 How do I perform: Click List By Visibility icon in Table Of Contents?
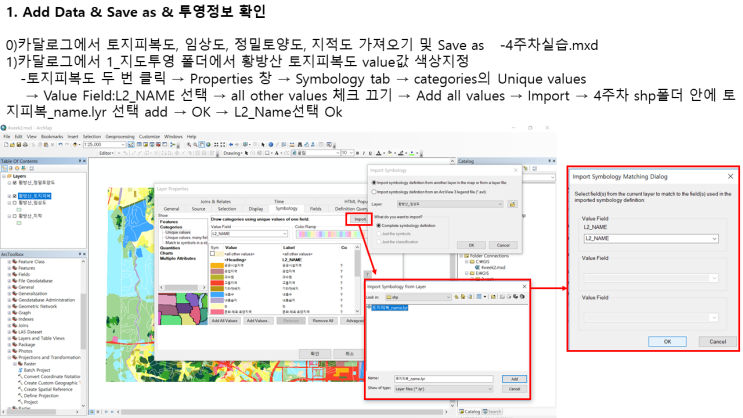pos(17,168)
